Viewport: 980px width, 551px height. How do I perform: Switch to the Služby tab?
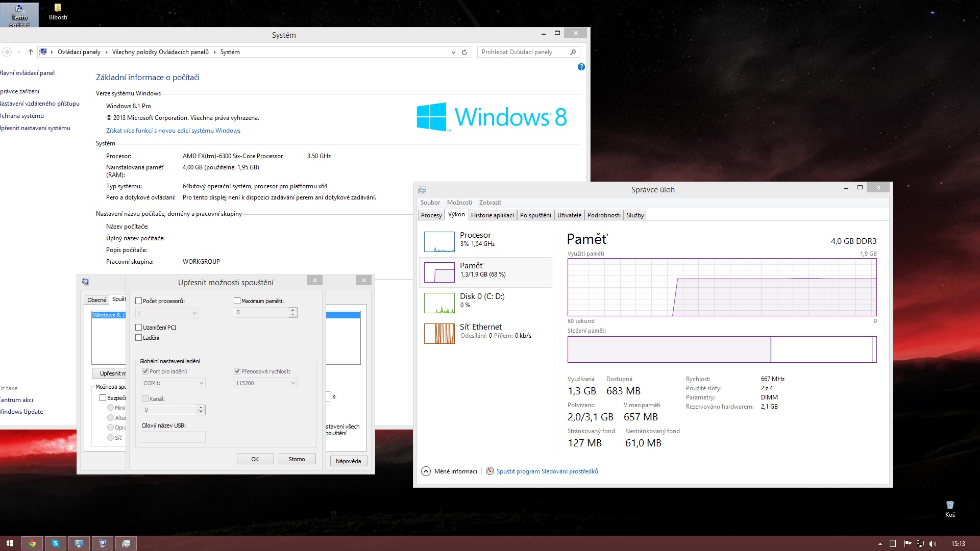(635, 215)
